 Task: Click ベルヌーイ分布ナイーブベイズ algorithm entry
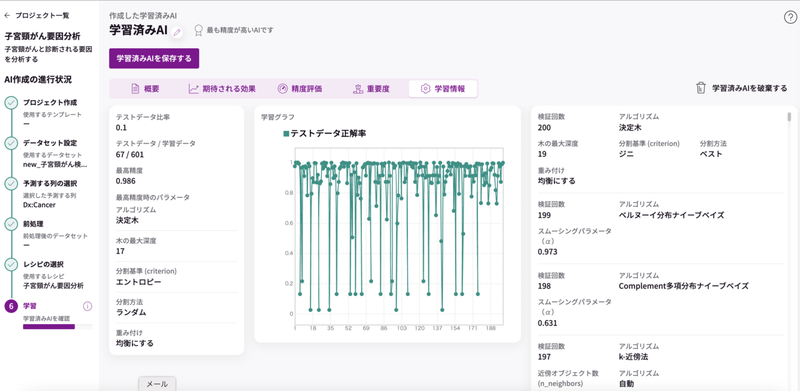[671, 215]
